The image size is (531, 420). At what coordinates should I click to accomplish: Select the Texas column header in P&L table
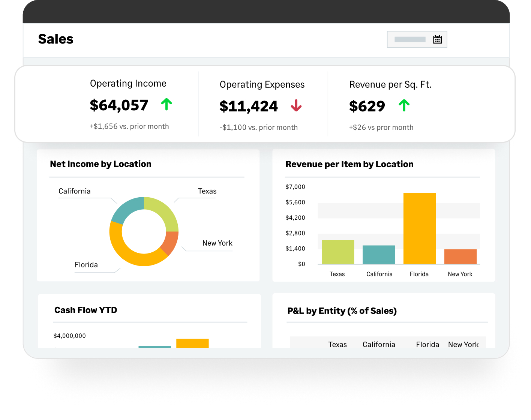(x=337, y=344)
